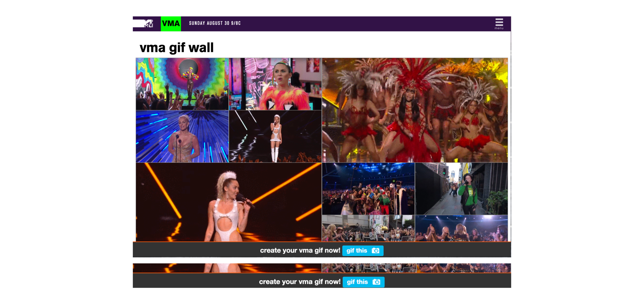This screenshot has height=304, width=644.
Task: Click lower 'create your vma gif now!' text
Action: tap(300, 282)
